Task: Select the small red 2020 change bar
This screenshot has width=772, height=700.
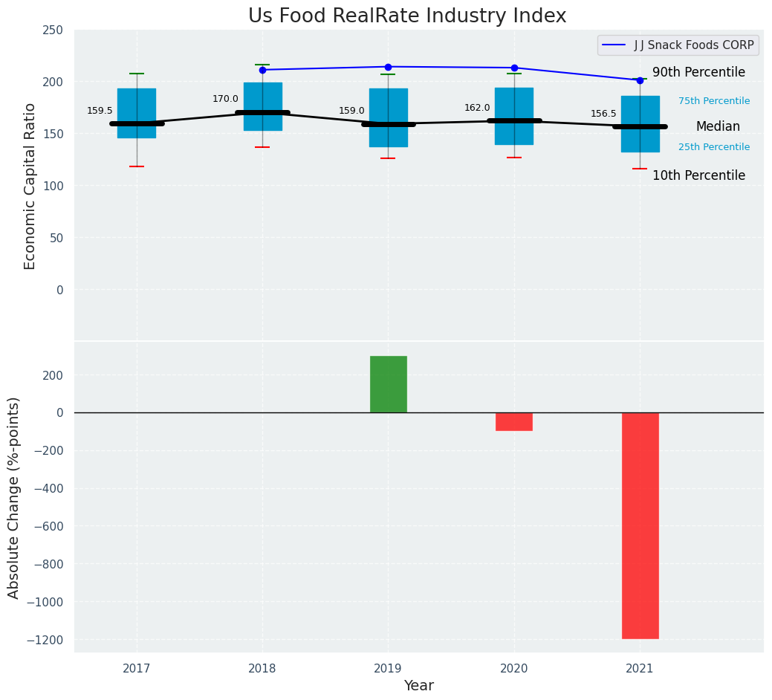Action: coord(514,421)
